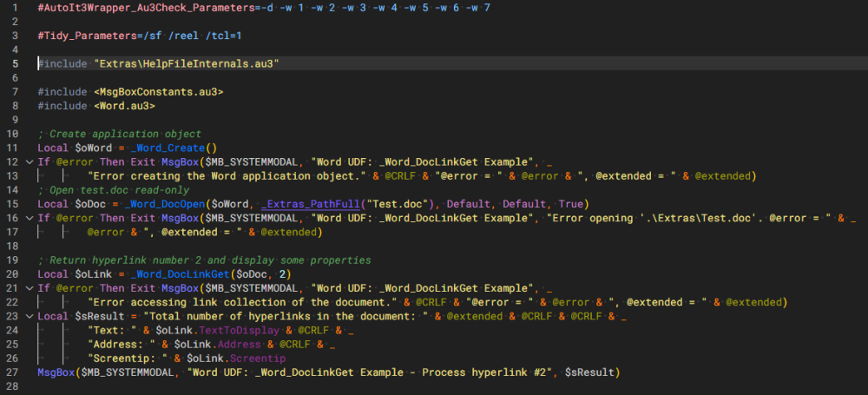This screenshot has height=395, width=868.
Task: Click the "Extras\HelpFileInternals.au3" include string
Action: 186,63
